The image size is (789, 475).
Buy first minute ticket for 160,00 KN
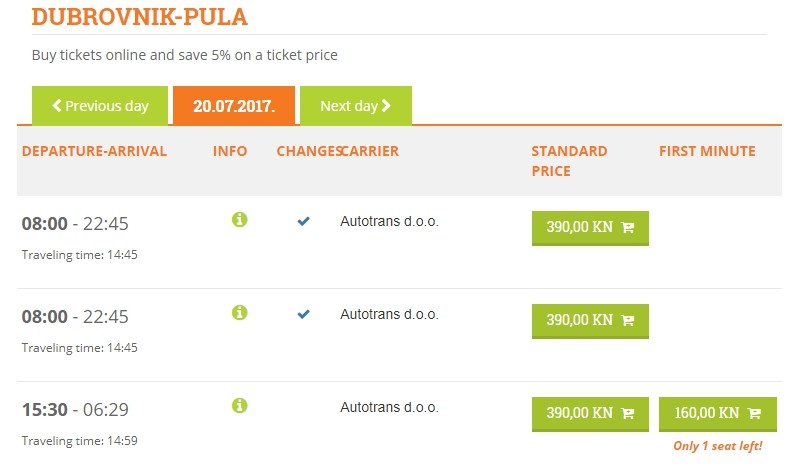tap(717, 413)
